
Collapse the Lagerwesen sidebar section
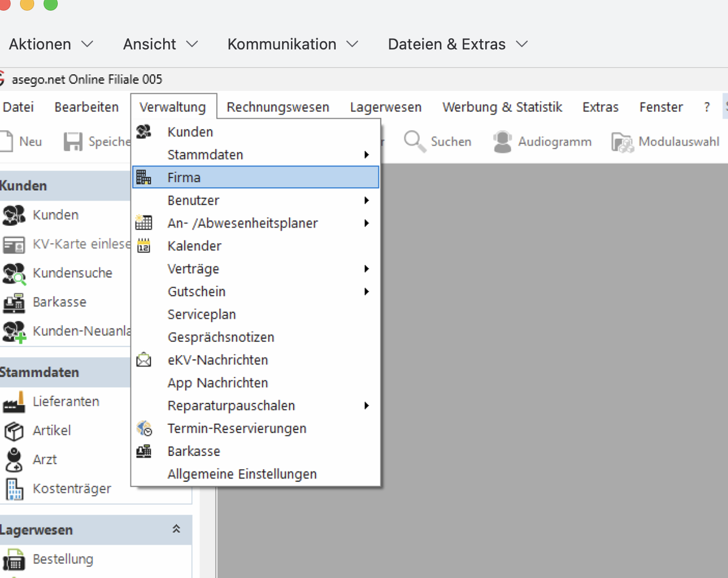176,529
